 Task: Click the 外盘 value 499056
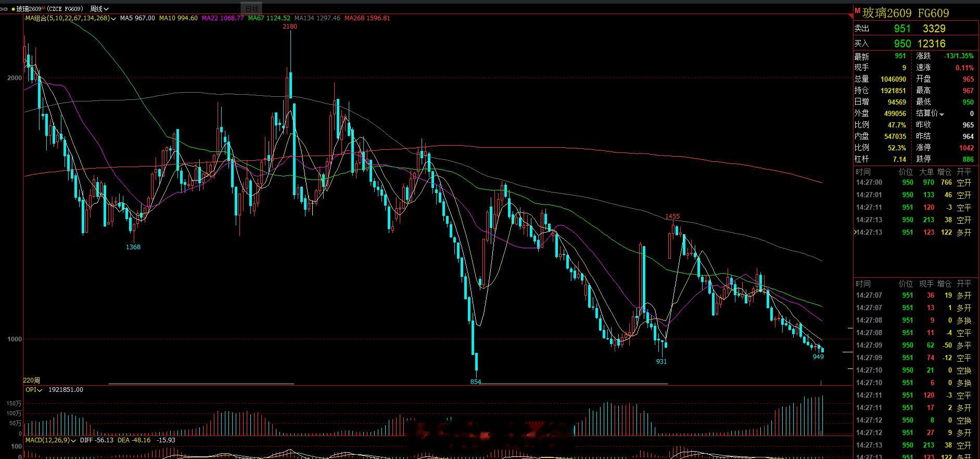(895, 113)
